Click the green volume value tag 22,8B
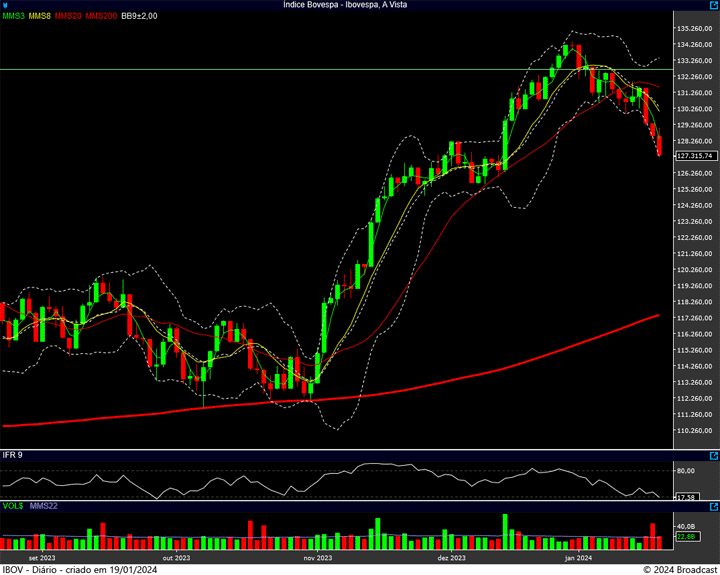The width and height of the screenshot is (720, 575). (x=685, y=537)
